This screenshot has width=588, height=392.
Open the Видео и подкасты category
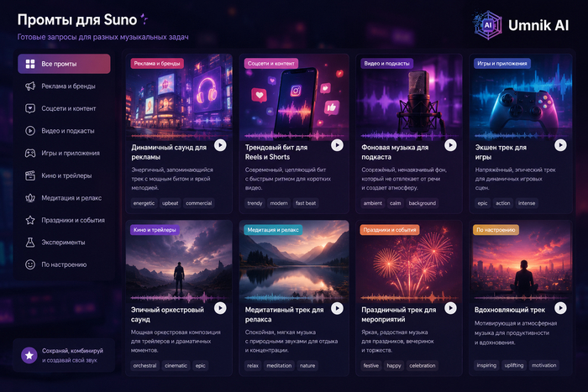(x=64, y=131)
